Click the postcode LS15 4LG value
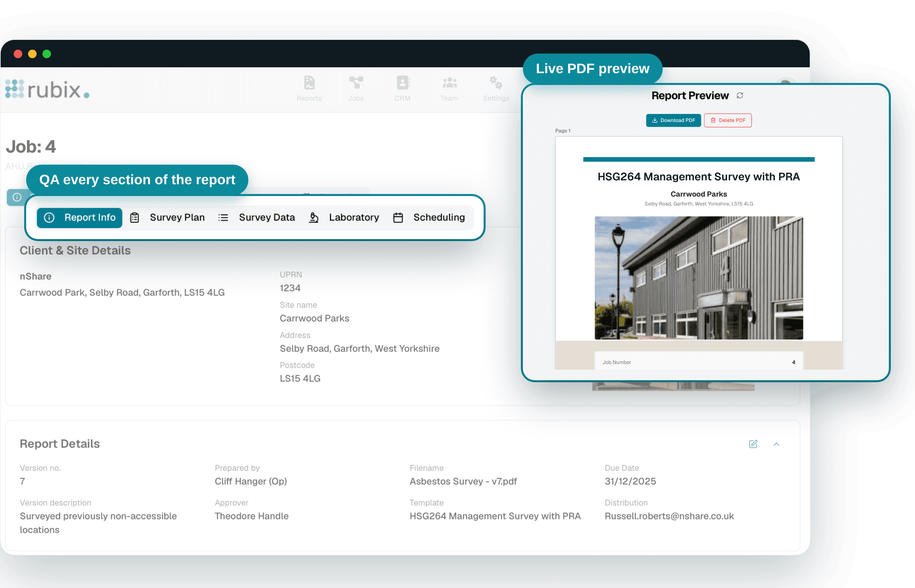Viewport: 915px width, 588px height. (x=300, y=379)
